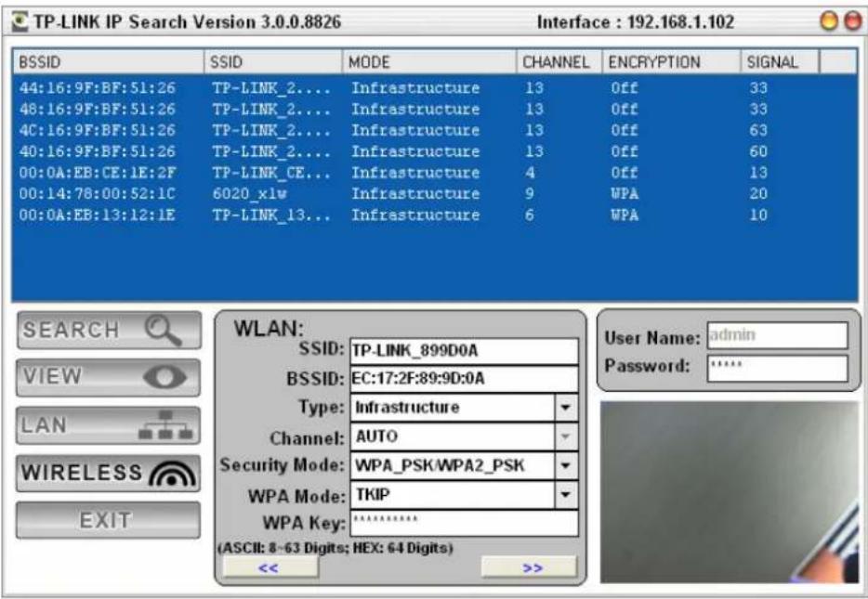Click signal value 60
Viewport: 868px width, 599px height.
coord(758,151)
